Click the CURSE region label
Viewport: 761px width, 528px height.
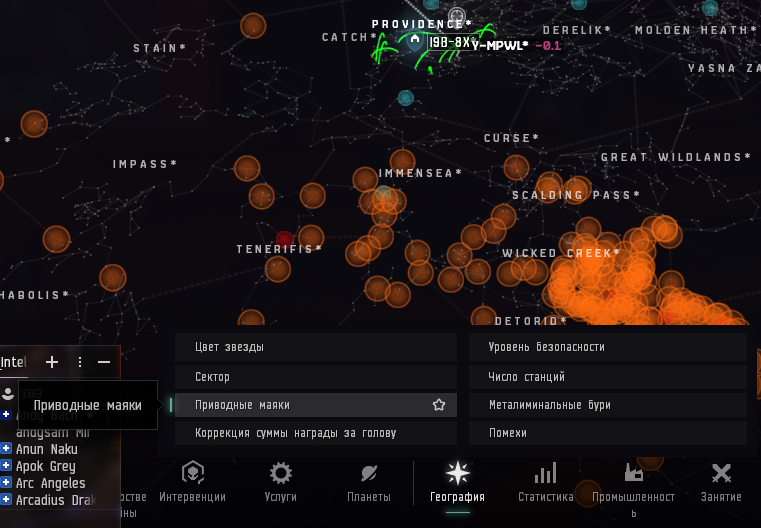pos(512,138)
